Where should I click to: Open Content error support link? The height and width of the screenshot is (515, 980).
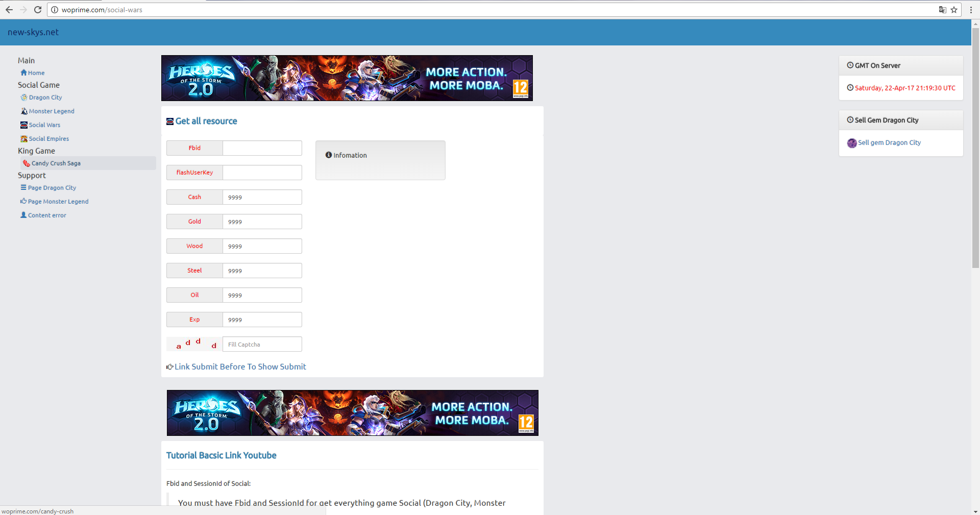click(x=47, y=215)
